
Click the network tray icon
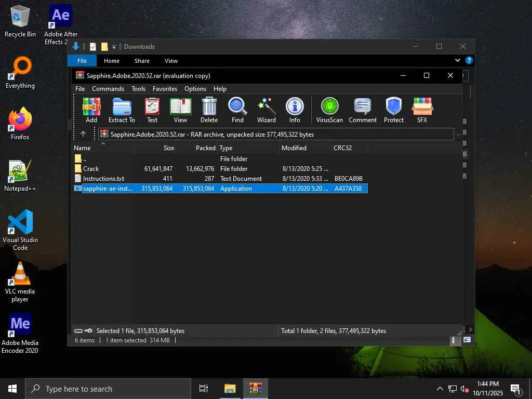453,389
